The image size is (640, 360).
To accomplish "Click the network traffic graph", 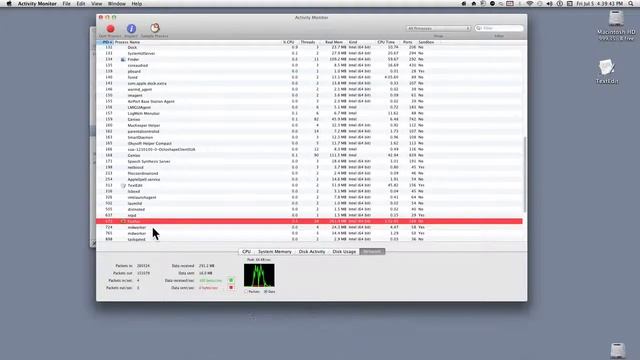I will pos(259,275).
